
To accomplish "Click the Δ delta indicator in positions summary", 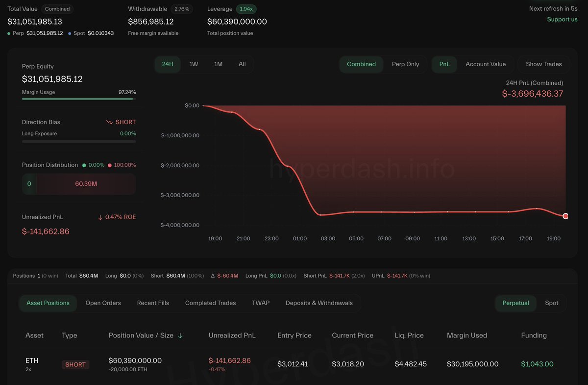I will pos(214,276).
